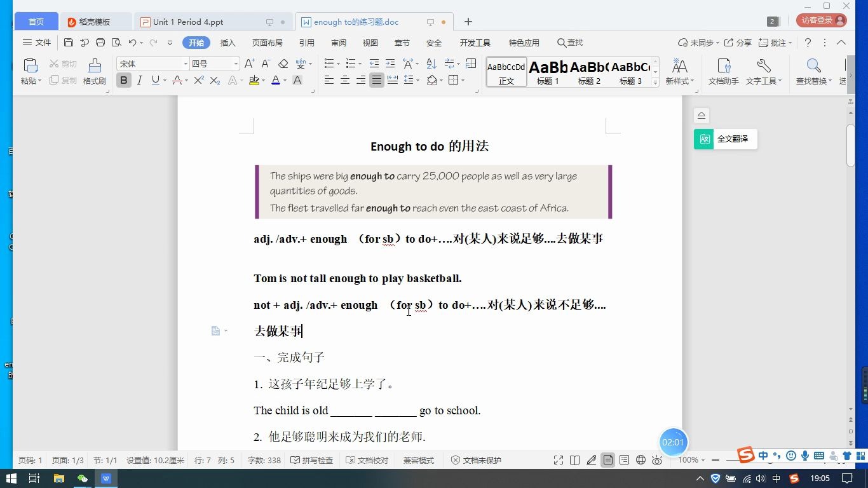Click the text highlight color swatch
Screen dimensions: 868x488
(x=253, y=80)
